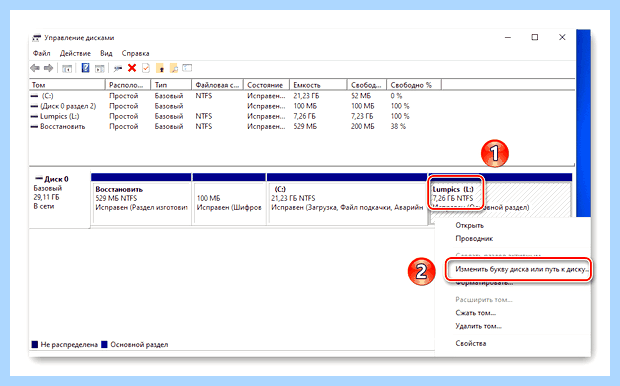Click the 0 % free percentage cell
Screen dimensions: 620x386
(x=396, y=96)
